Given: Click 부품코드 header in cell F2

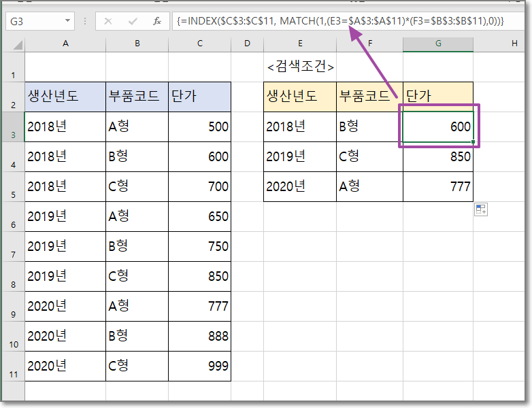Looking at the screenshot, I should click(x=370, y=97).
